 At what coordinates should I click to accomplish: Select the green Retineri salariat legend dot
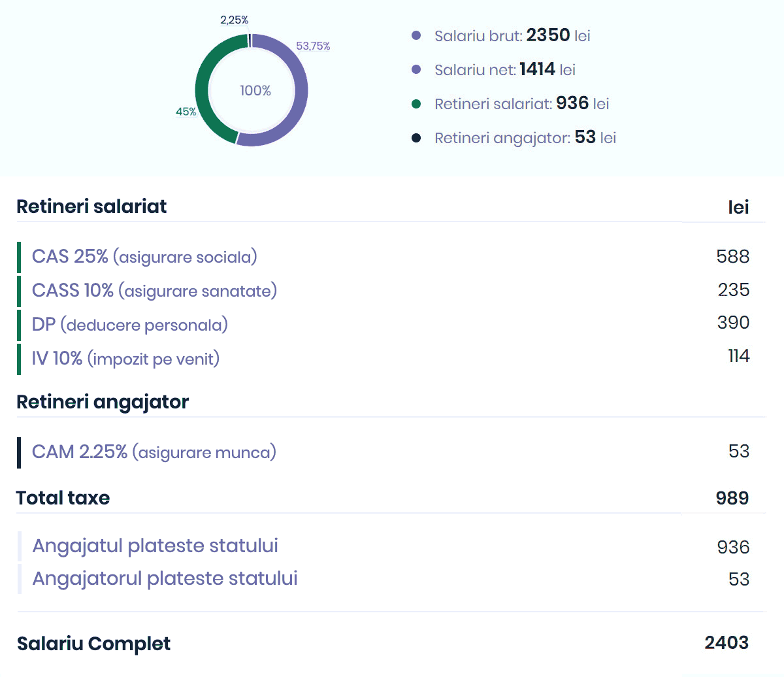[x=417, y=104]
